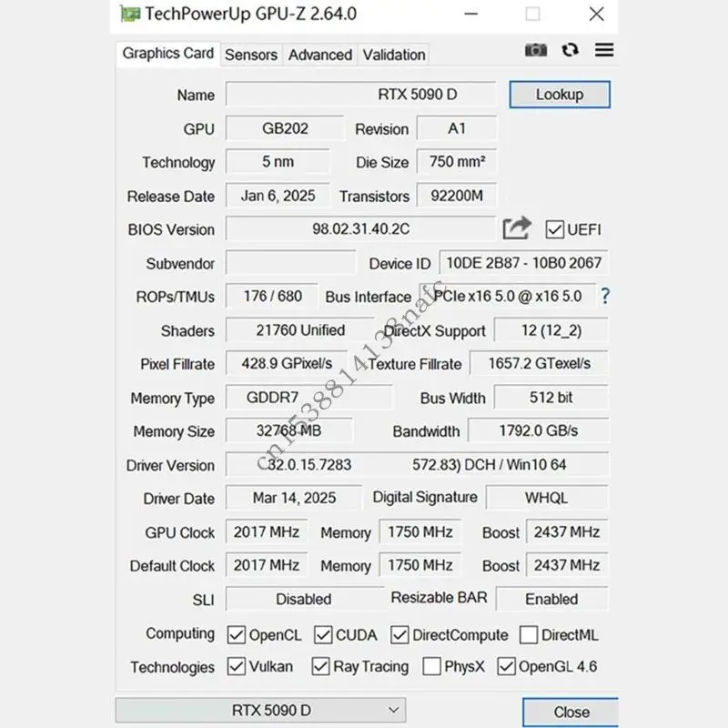Click the Technology value 5 nm

tap(278, 162)
